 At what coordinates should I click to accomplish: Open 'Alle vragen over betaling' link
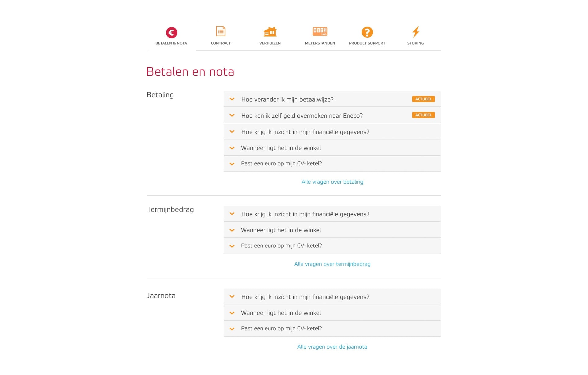pos(332,182)
